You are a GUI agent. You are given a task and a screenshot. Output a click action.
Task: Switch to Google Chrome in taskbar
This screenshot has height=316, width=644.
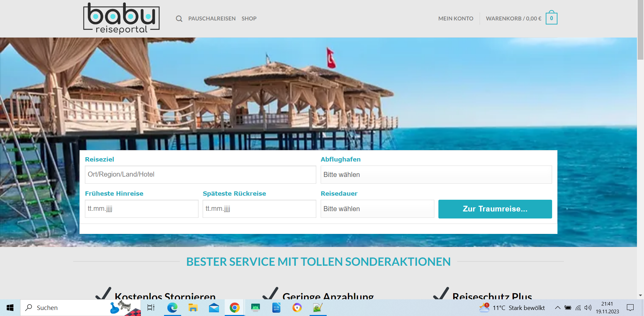coord(234,308)
